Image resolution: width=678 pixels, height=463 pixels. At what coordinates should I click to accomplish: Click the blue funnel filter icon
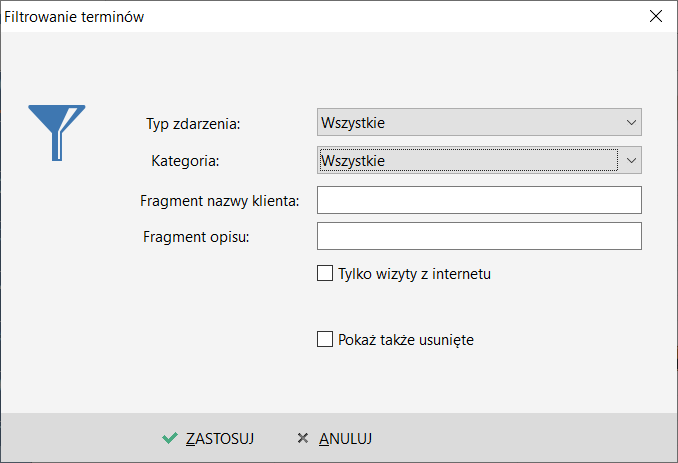tap(57, 133)
